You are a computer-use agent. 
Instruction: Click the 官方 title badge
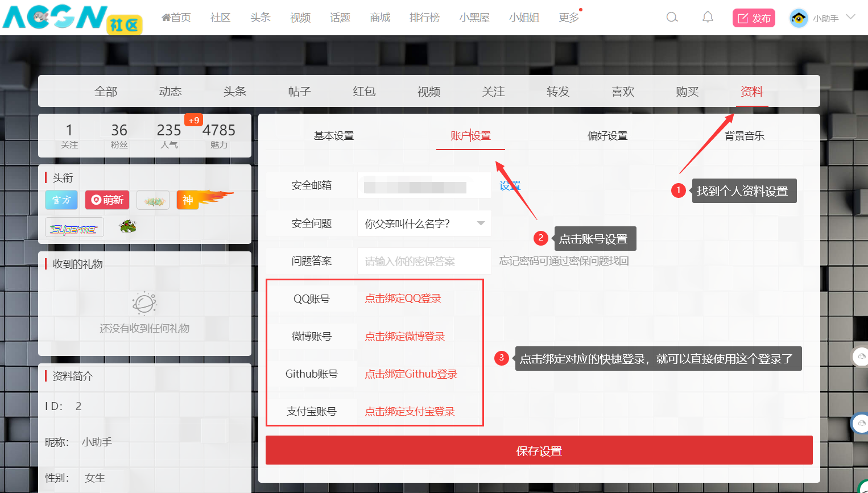(61, 200)
